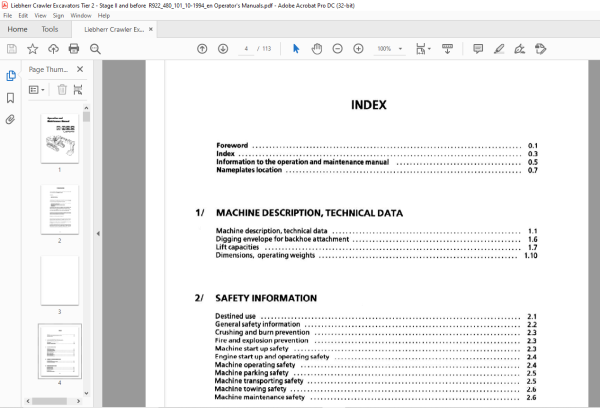Click thumbnail panel scroll right arrow
The height and width of the screenshot is (408, 600).
point(78,401)
